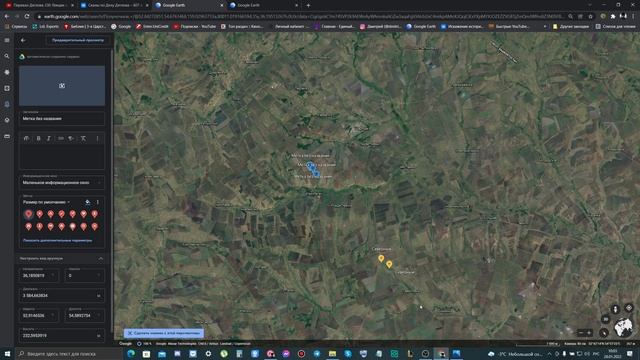
Task: Select the middle pin icon in second row
Action: tap(62, 227)
